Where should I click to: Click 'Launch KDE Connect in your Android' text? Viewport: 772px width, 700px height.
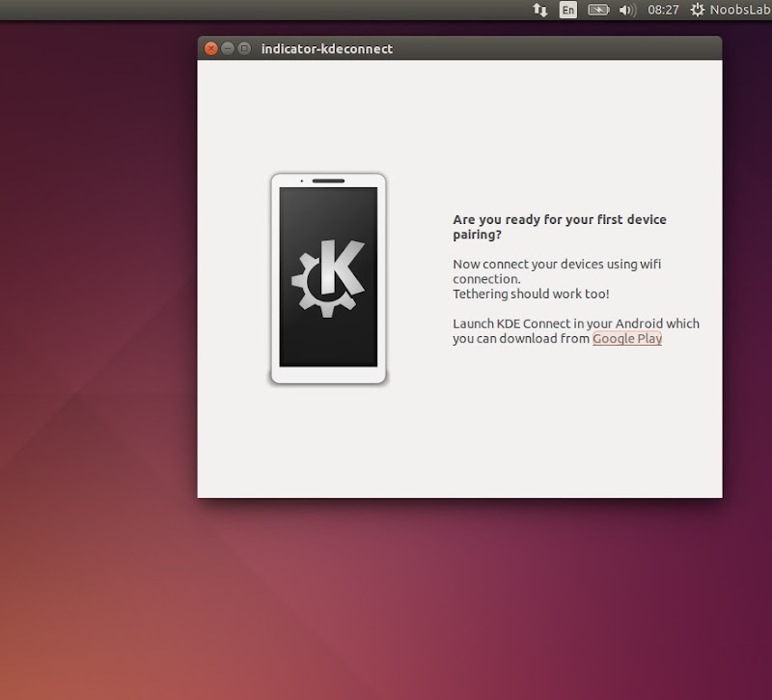pyautogui.click(x=558, y=323)
